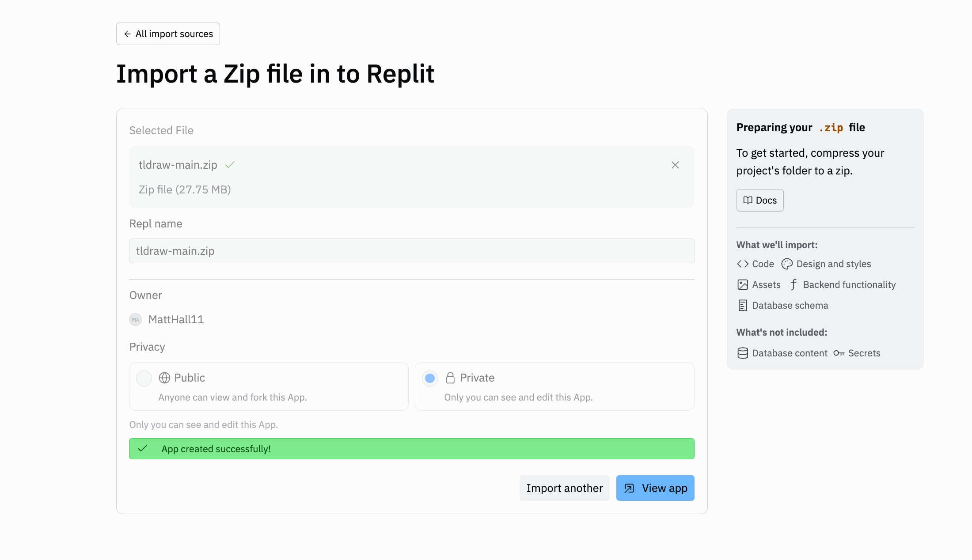Click the Assets image icon

(x=742, y=284)
